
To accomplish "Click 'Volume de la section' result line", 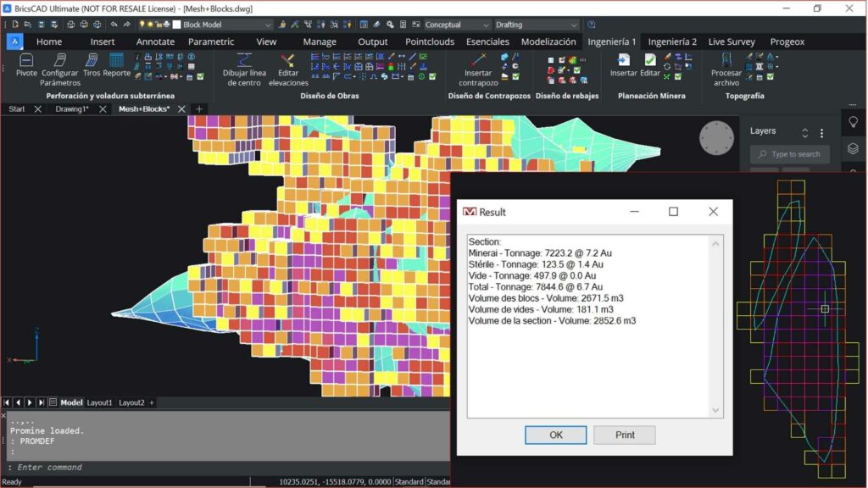I will (x=552, y=321).
